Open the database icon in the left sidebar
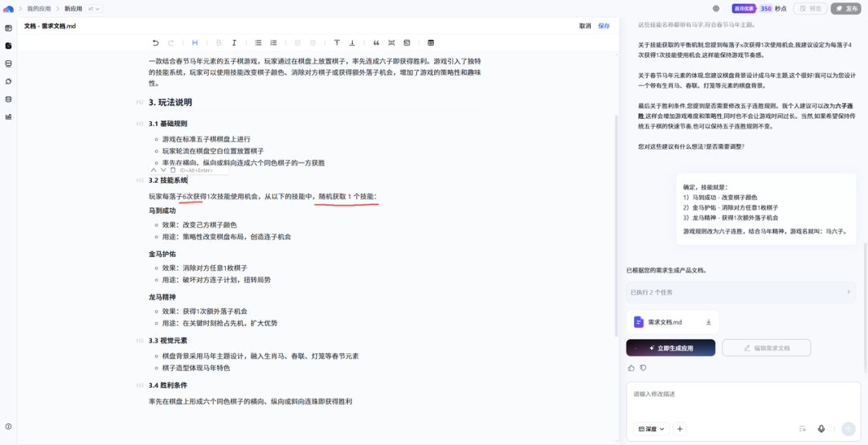This screenshot has width=868, height=445. [8, 99]
